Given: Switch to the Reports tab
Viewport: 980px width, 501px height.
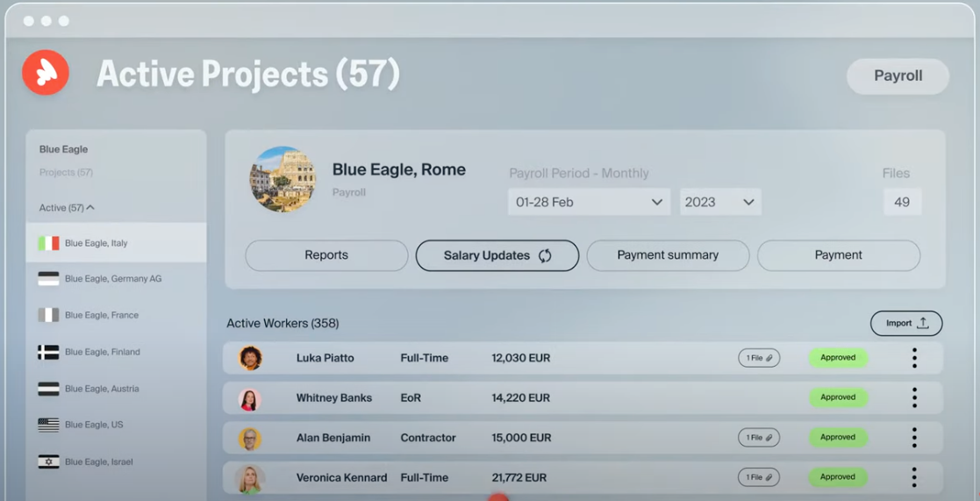Looking at the screenshot, I should pos(326,255).
